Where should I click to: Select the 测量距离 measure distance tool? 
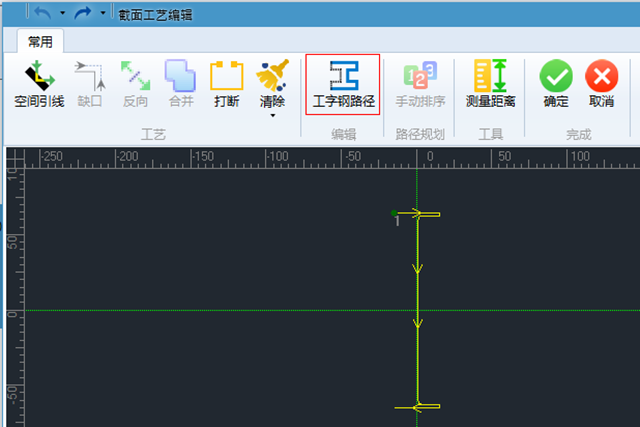tap(490, 83)
